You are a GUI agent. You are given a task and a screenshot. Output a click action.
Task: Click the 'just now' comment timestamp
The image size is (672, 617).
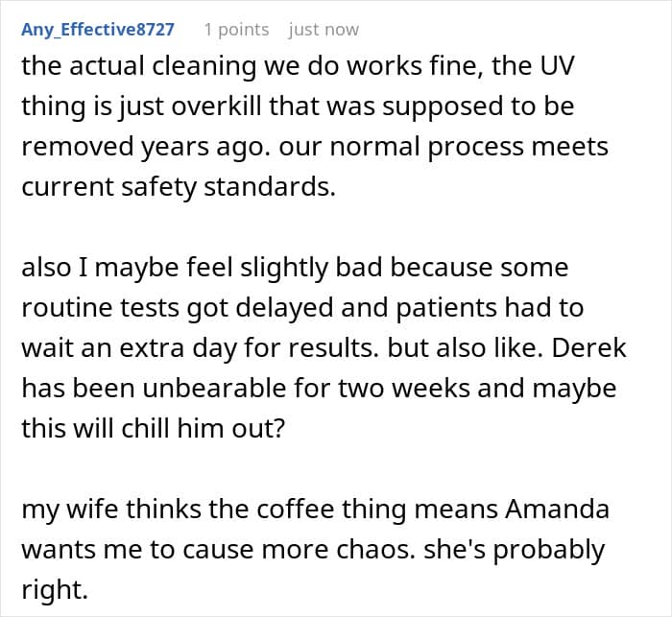(x=324, y=30)
